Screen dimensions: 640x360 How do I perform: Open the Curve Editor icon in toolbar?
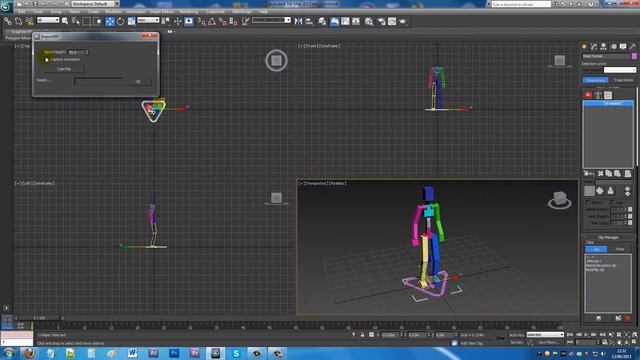coord(345,21)
